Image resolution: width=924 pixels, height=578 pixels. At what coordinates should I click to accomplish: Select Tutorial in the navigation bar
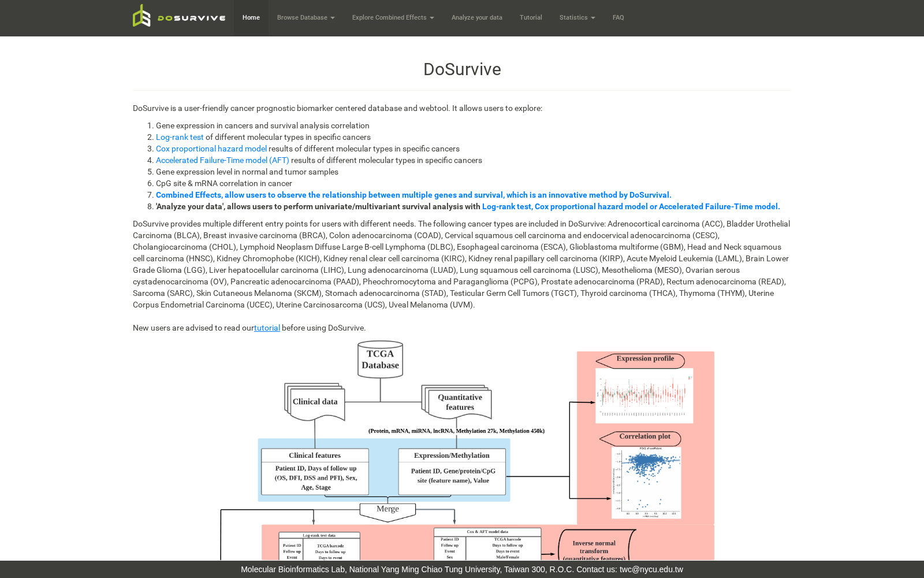531,18
